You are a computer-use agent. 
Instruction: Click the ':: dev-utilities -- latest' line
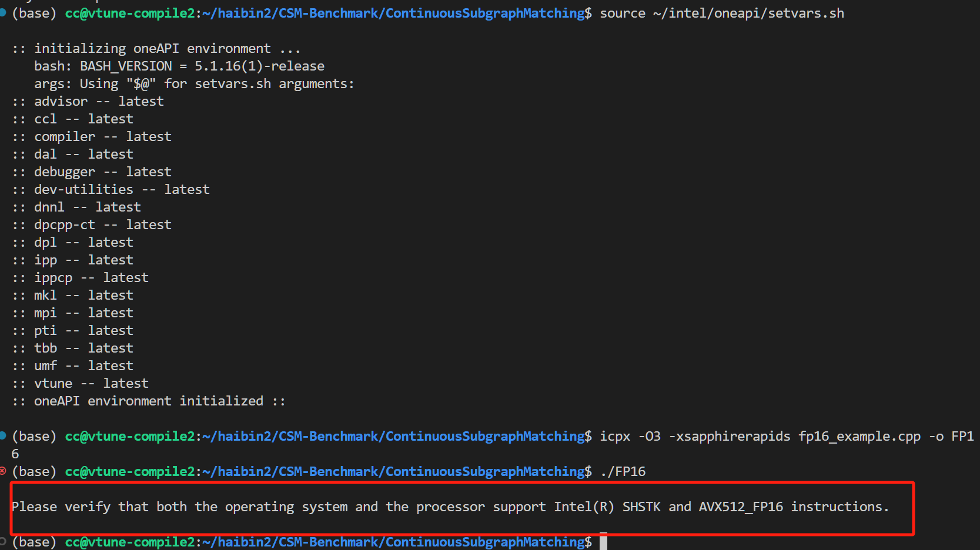[x=111, y=189]
